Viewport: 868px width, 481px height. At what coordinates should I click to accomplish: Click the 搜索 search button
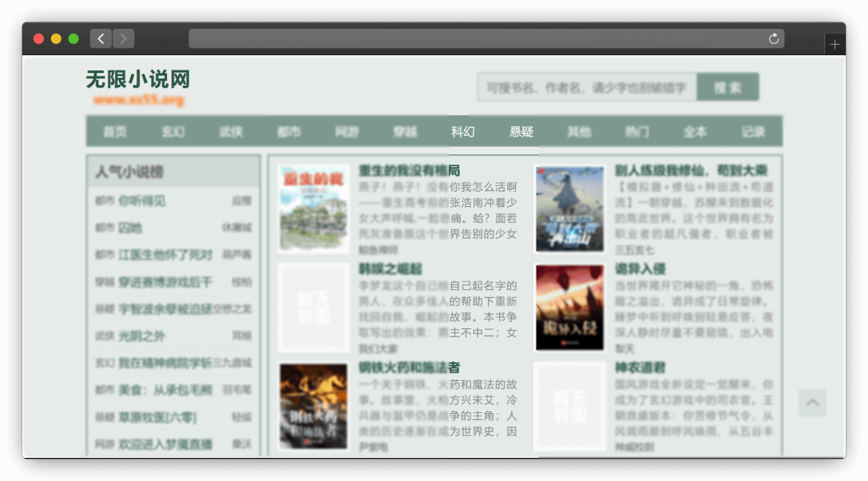tap(727, 87)
